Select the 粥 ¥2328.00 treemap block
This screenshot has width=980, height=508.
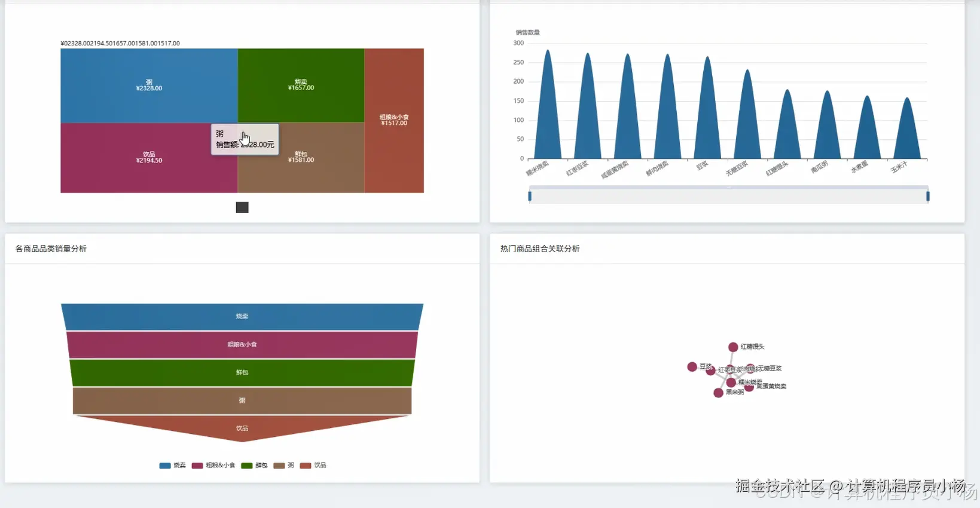(x=149, y=85)
